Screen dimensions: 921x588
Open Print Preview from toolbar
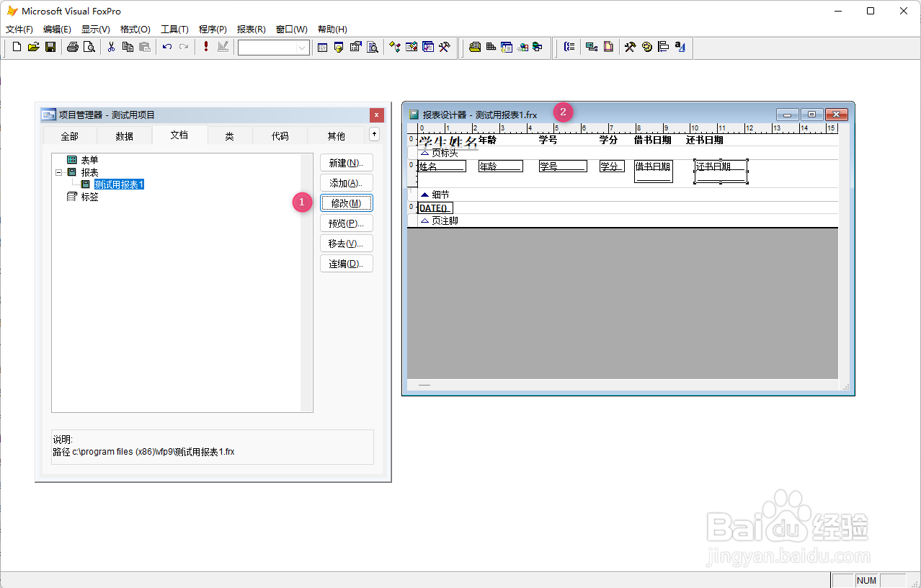[89, 47]
